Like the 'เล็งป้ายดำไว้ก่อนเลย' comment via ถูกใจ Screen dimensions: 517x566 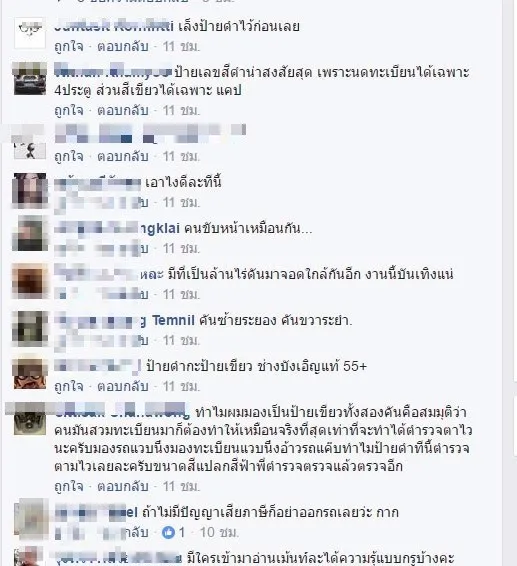coord(69,47)
